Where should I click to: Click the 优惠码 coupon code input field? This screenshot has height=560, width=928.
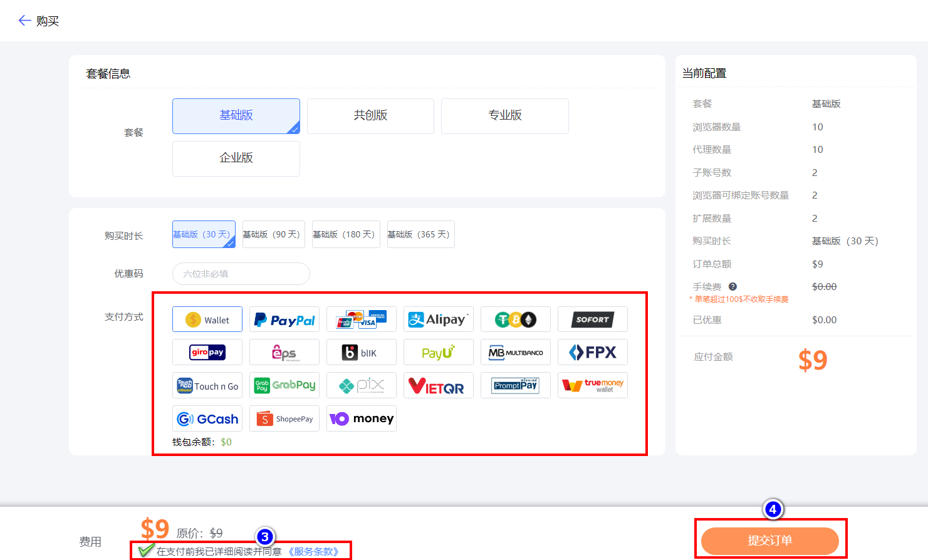[x=241, y=274]
